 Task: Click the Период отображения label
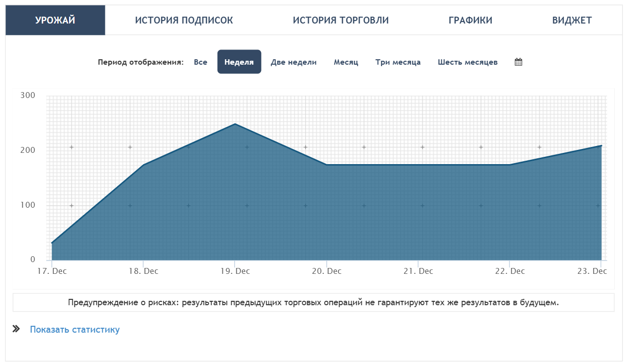(141, 62)
